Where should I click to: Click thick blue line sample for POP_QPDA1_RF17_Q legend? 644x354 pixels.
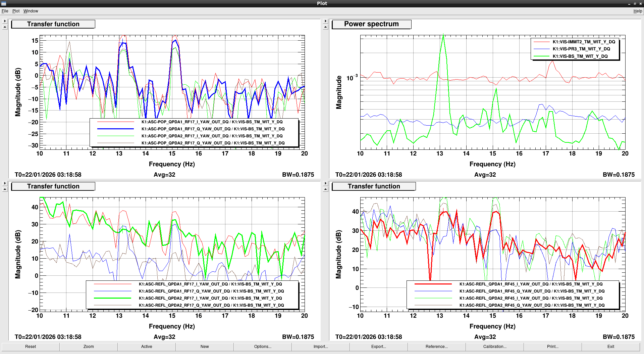click(x=115, y=129)
